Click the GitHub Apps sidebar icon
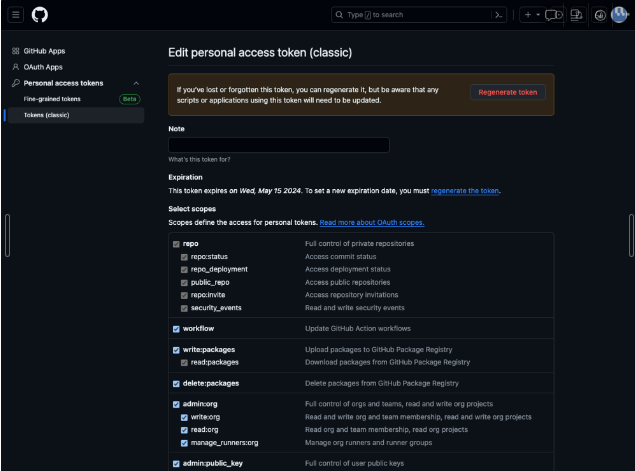Image resolution: width=635 pixels, height=471 pixels. [x=15, y=51]
